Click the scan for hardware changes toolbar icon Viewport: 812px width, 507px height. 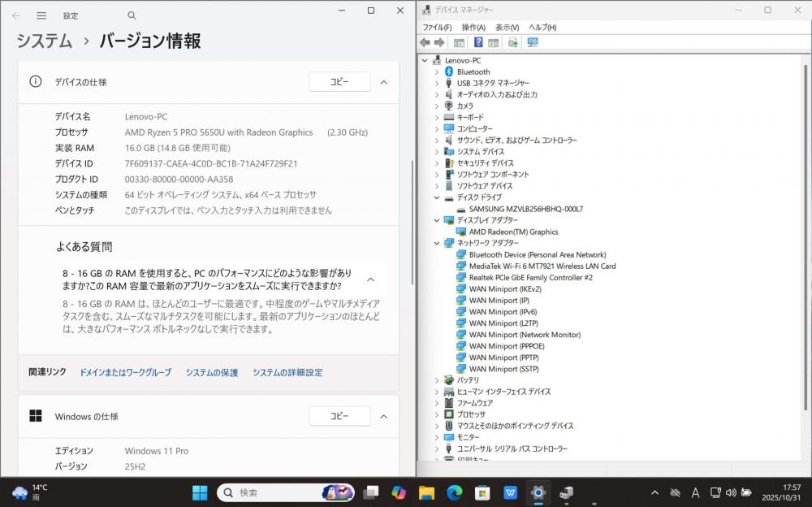[x=533, y=42]
